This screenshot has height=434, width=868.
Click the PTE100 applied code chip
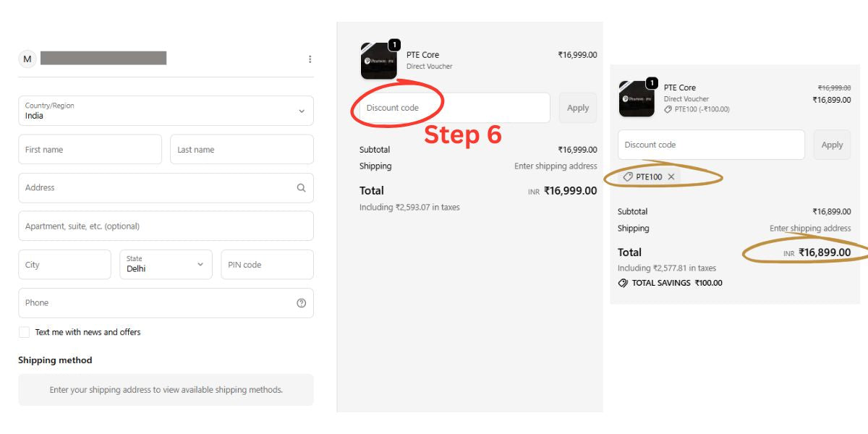(x=649, y=176)
